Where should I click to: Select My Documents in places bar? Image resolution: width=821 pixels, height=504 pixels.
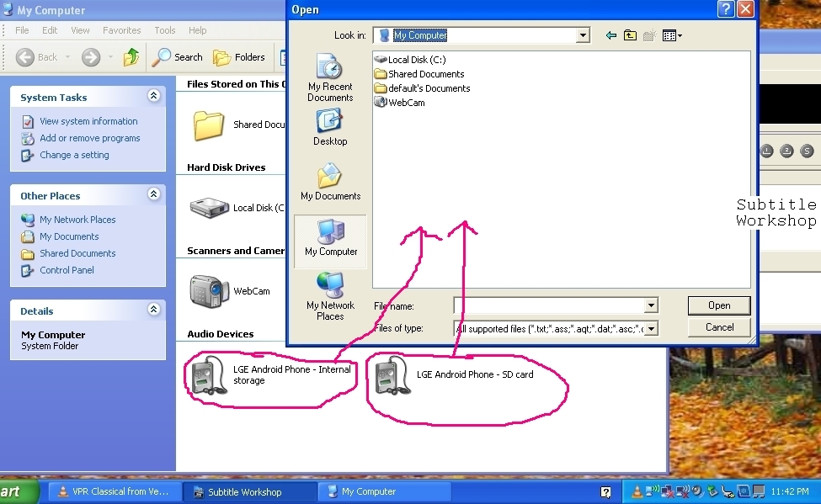[330, 182]
